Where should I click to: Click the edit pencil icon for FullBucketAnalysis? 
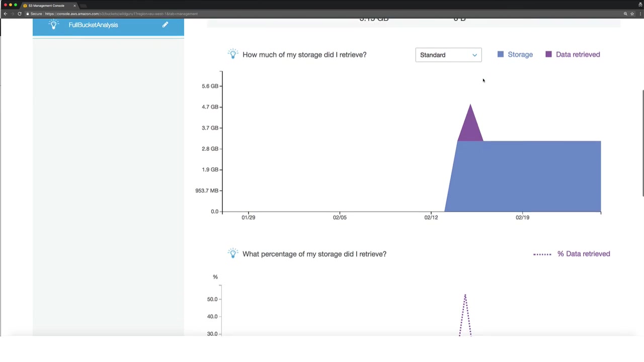(x=165, y=25)
